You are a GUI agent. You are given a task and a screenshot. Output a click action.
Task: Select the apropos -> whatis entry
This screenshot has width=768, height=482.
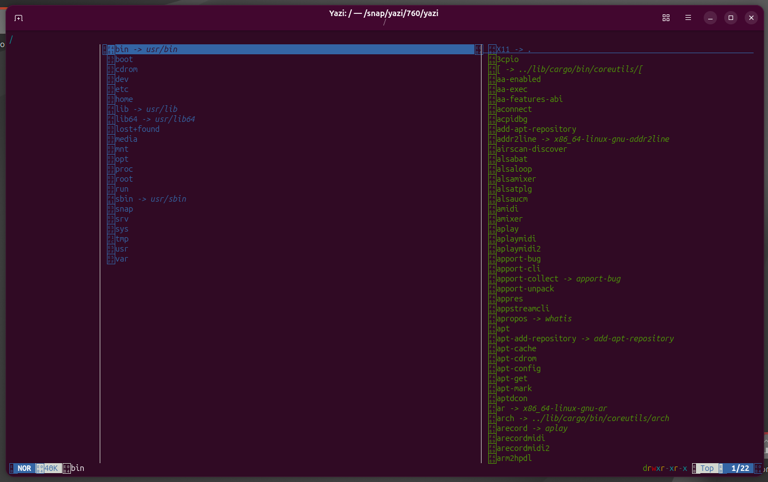(534, 319)
